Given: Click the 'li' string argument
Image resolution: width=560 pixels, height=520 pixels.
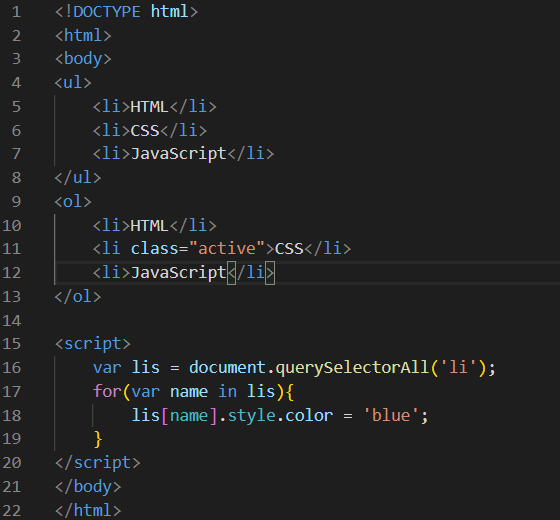Looking at the screenshot, I should tap(459, 368).
